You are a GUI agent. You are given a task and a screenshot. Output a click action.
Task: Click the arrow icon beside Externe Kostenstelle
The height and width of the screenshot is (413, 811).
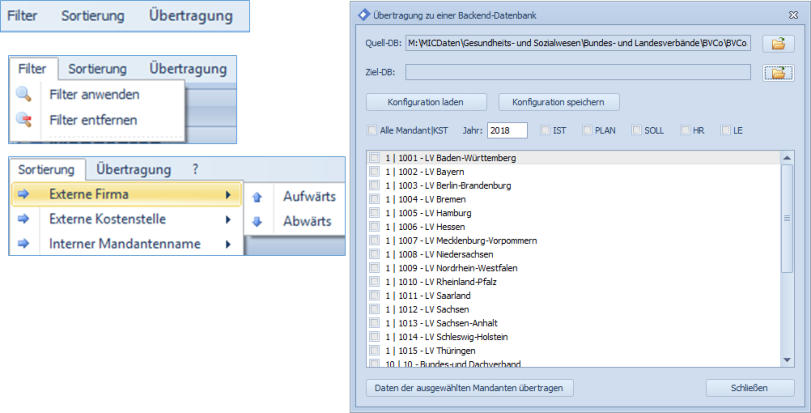click(x=23, y=219)
